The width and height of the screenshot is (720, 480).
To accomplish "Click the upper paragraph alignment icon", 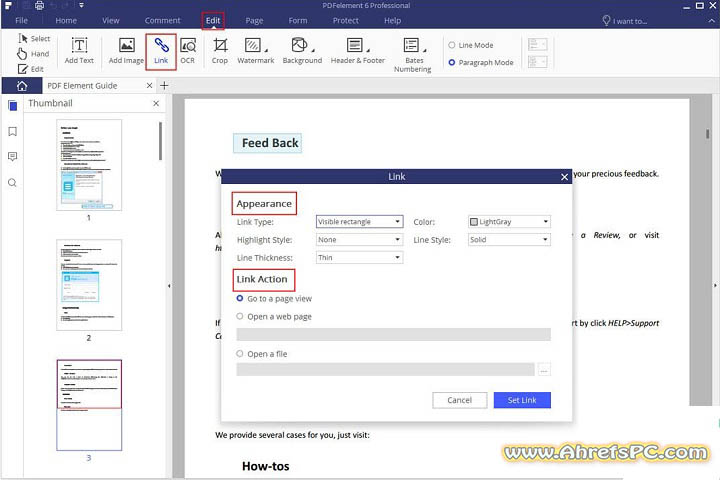I will (x=537, y=45).
